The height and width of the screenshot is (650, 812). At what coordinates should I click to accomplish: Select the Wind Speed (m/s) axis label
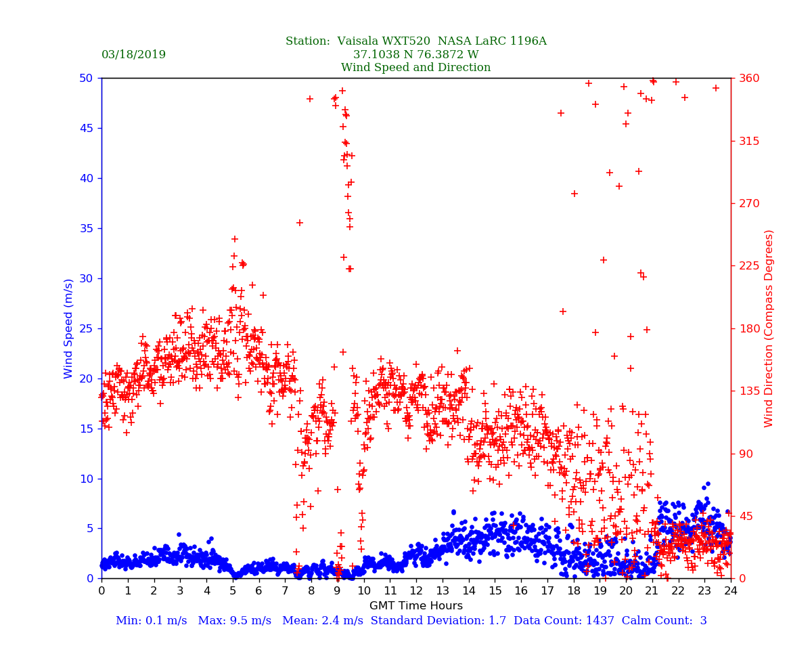(x=68, y=328)
